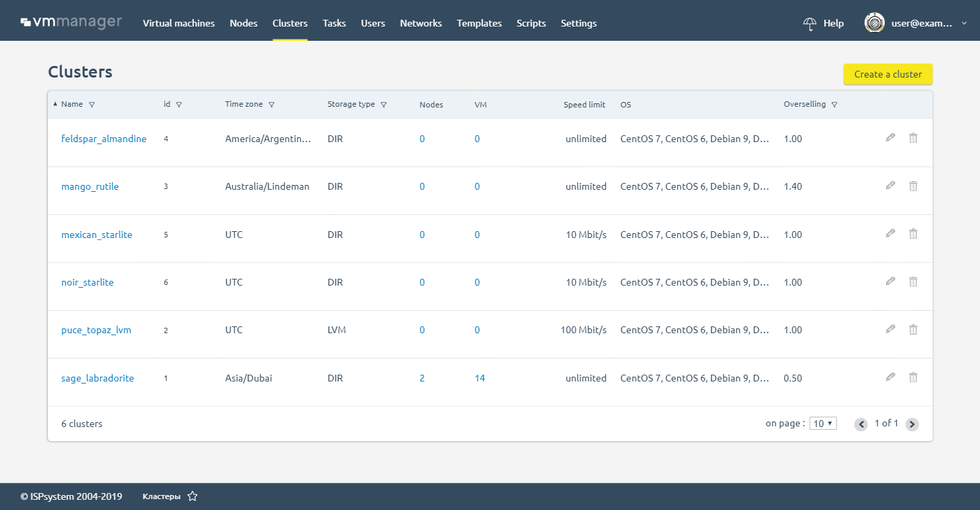The width and height of the screenshot is (980, 510).
Task: Delete the mexican_starlite cluster via trash icon
Action: [913, 233]
